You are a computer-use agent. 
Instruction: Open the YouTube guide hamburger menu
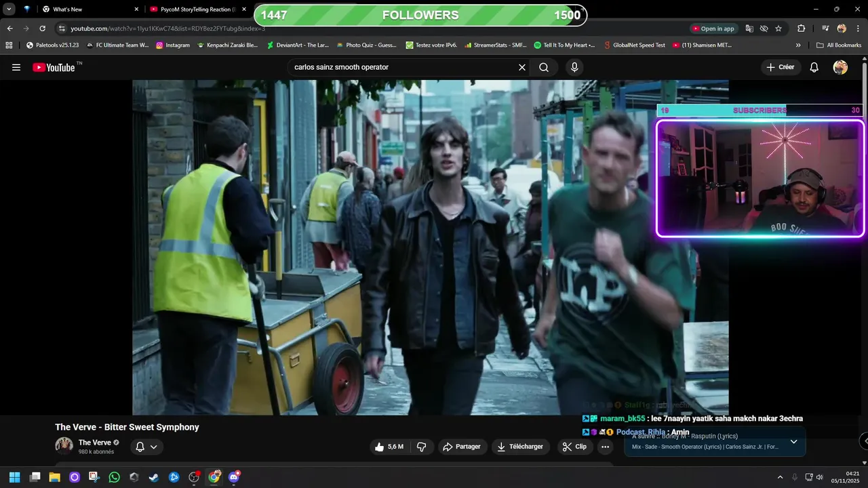(x=16, y=67)
